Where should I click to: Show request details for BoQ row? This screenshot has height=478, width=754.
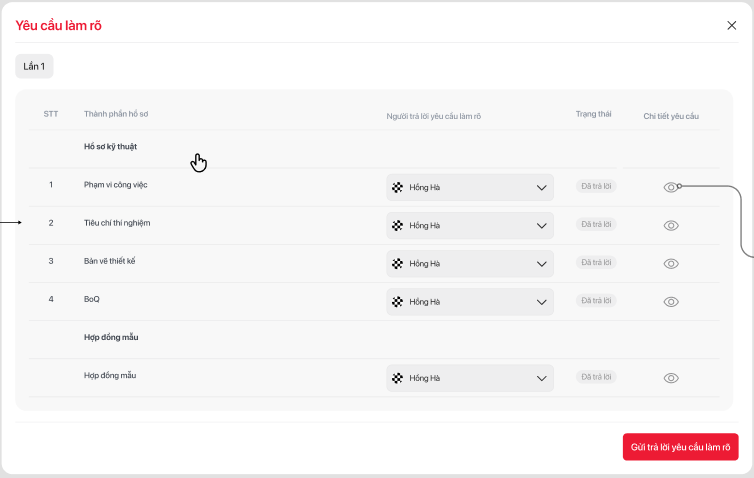671,301
